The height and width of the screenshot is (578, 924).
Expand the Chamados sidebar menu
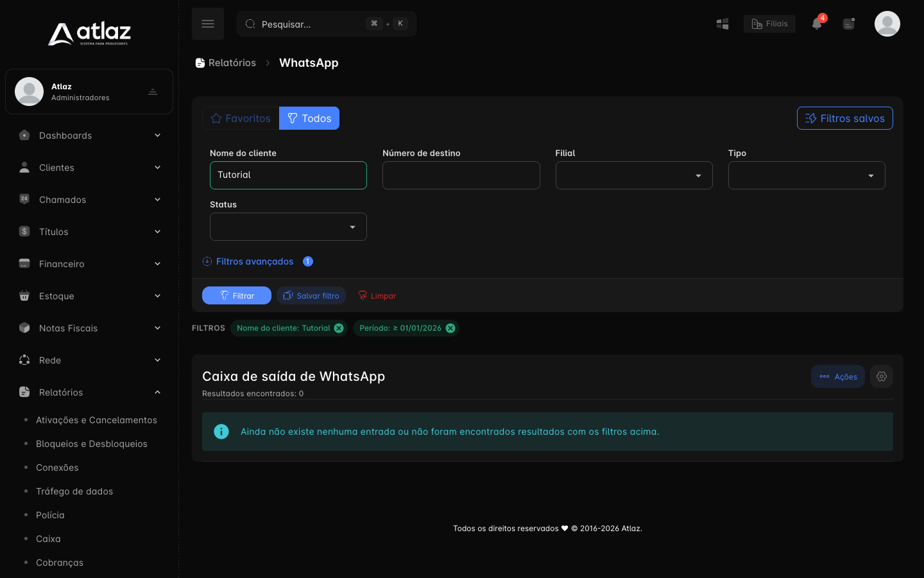point(89,200)
